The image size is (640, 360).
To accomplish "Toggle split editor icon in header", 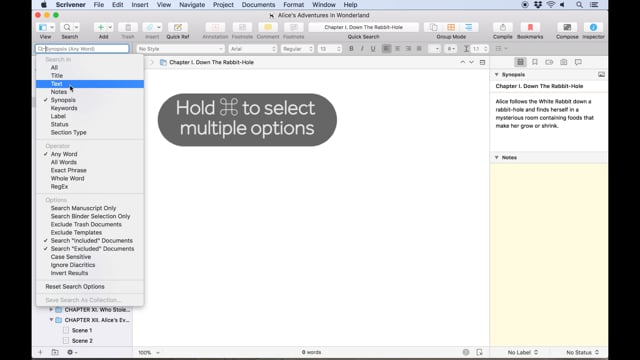I will click(482, 62).
